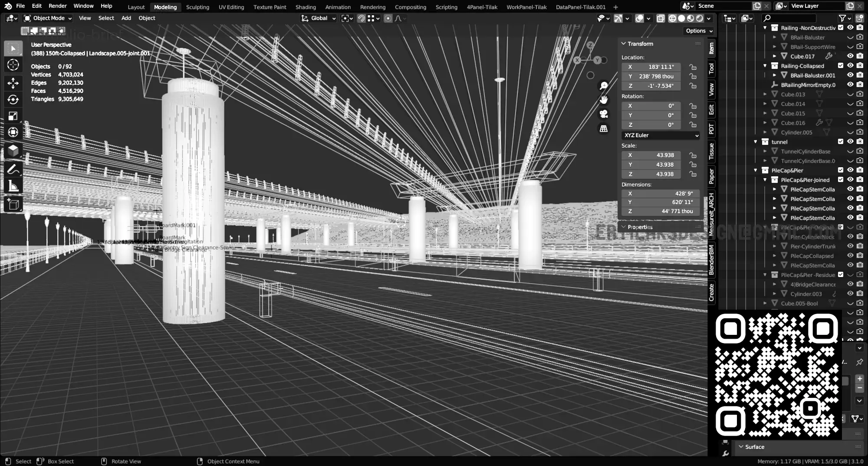
Task: Click the Add Cube tool
Action: (x=13, y=204)
